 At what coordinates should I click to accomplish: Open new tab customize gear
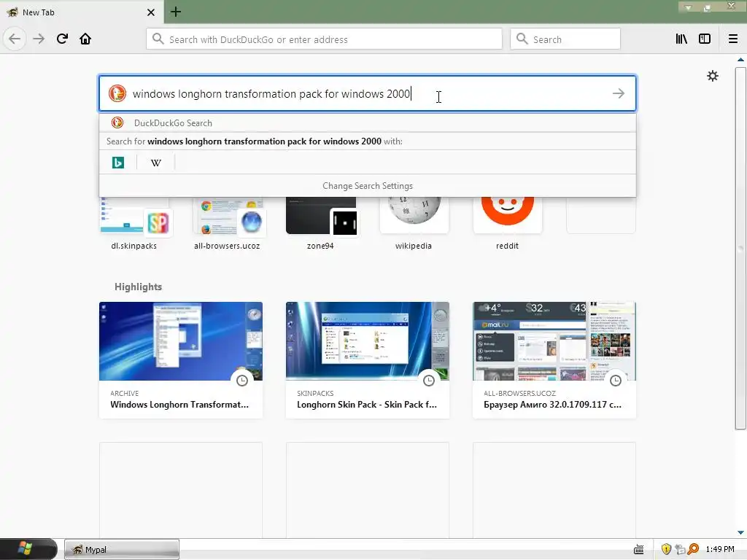point(713,76)
